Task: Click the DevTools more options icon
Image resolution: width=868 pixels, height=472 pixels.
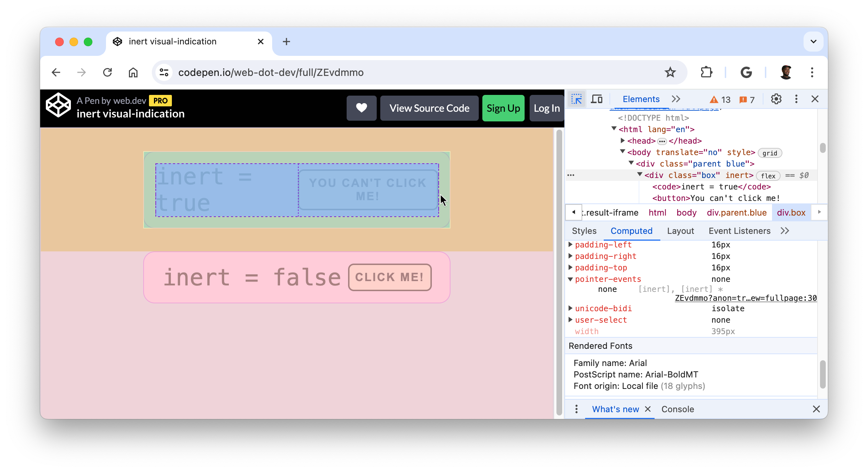Action: pos(796,99)
